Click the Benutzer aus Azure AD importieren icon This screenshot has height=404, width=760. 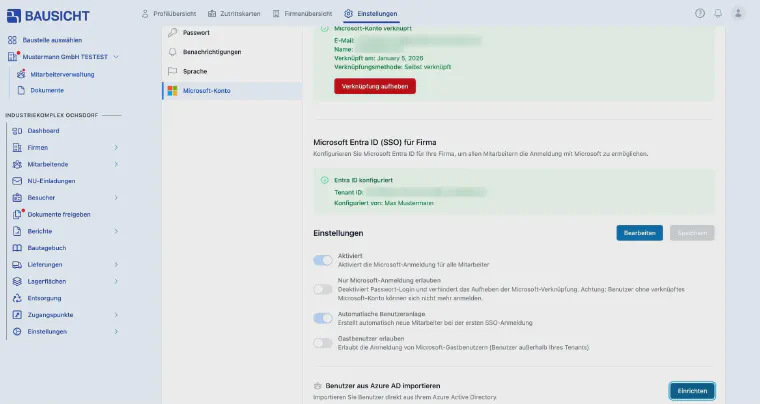[317, 386]
